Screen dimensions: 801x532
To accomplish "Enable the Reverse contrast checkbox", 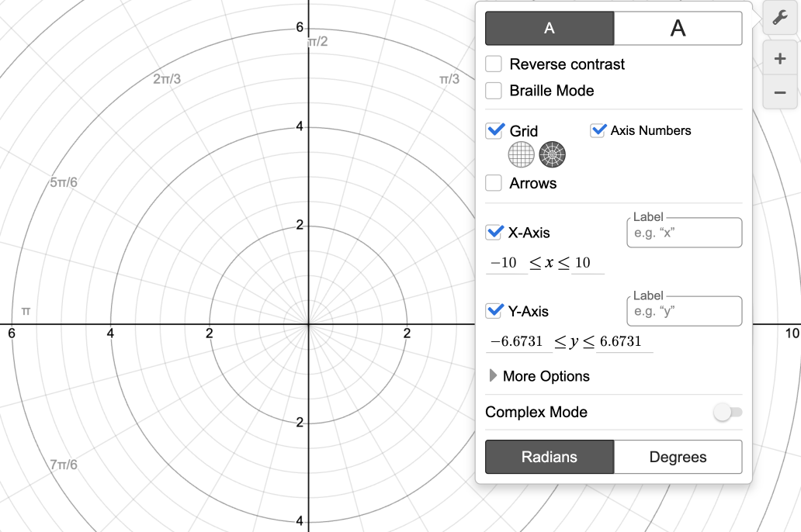I will (494, 64).
